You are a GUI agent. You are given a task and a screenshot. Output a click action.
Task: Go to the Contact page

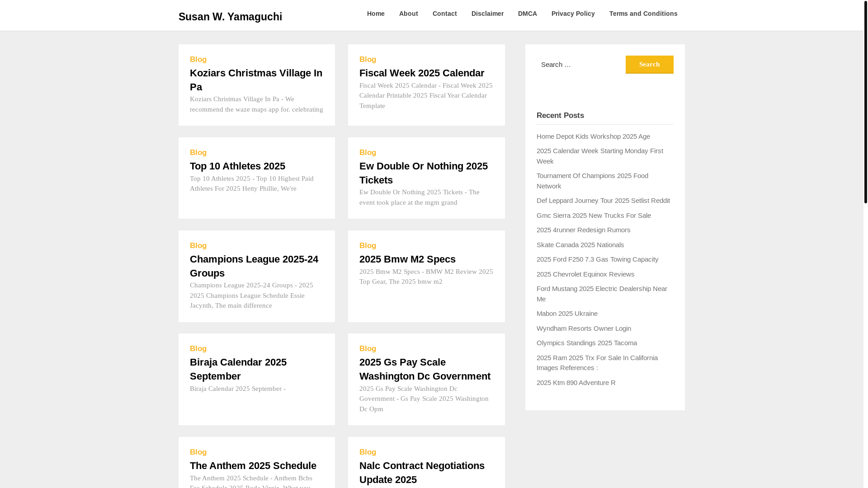coord(444,14)
